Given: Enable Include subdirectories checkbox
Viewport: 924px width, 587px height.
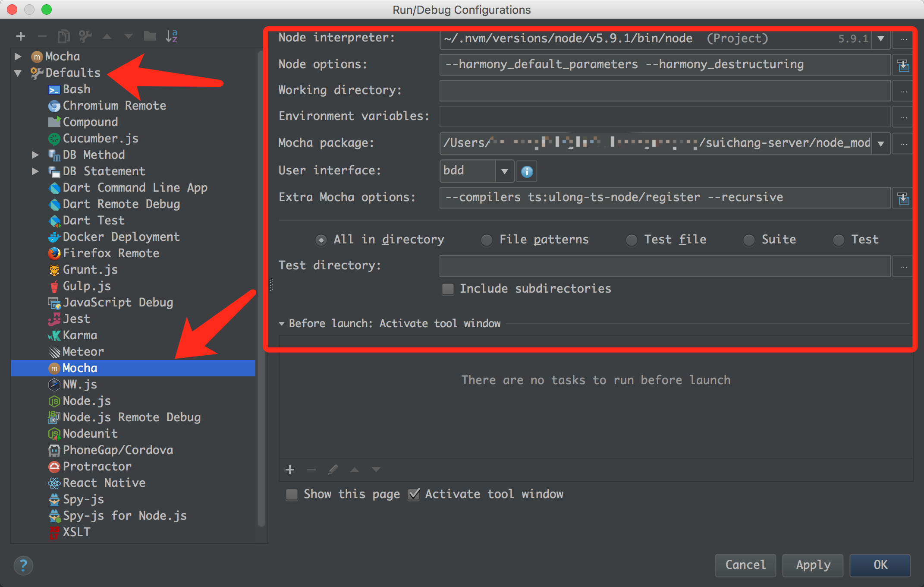Looking at the screenshot, I should 448,289.
